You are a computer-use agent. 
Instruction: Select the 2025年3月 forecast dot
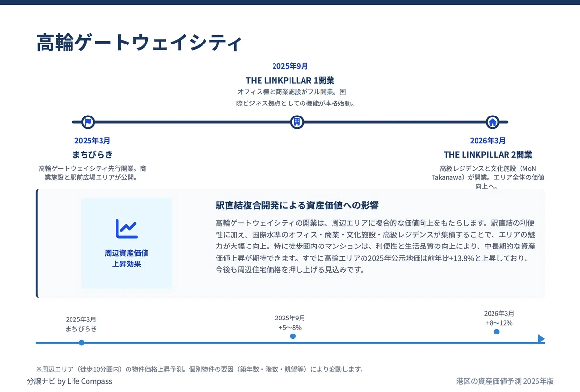coord(81,343)
